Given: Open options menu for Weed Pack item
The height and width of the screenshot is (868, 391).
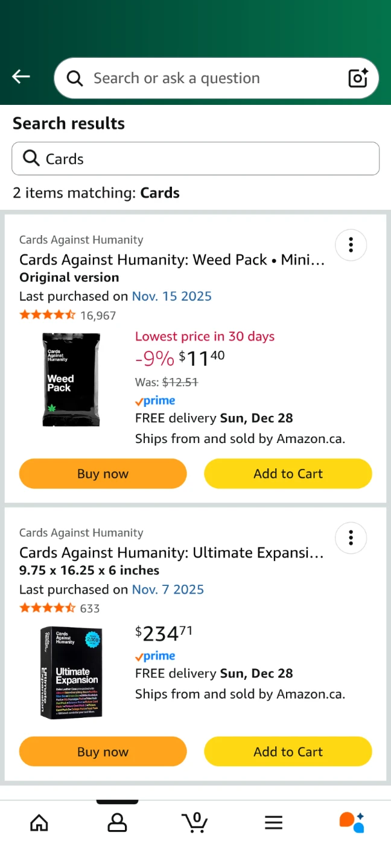Looking at the screenshot, I should (351, 245).
